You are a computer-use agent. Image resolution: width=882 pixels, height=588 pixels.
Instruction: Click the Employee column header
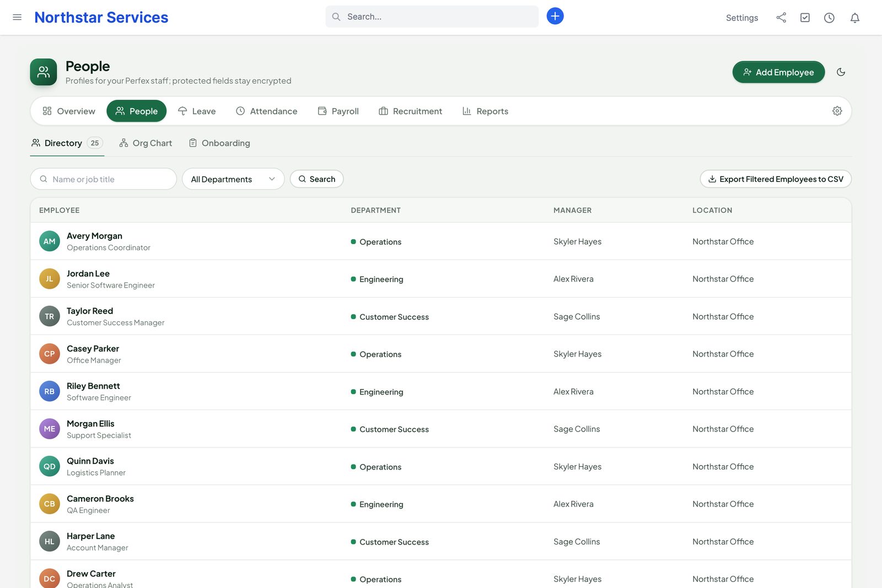coord(60,211)
